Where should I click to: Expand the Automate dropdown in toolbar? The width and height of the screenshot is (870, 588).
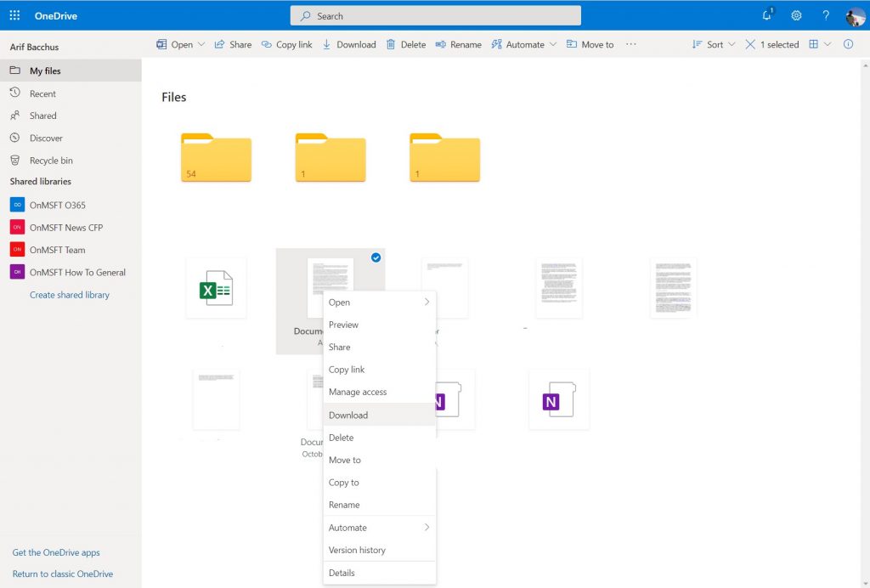[552, 44]
